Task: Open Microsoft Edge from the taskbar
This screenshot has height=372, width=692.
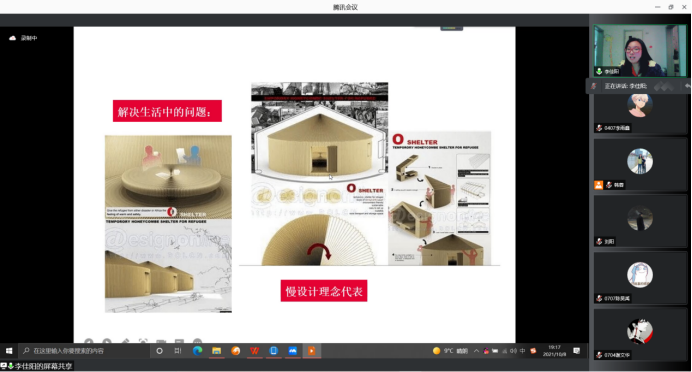Action: (x=197, y=351)
